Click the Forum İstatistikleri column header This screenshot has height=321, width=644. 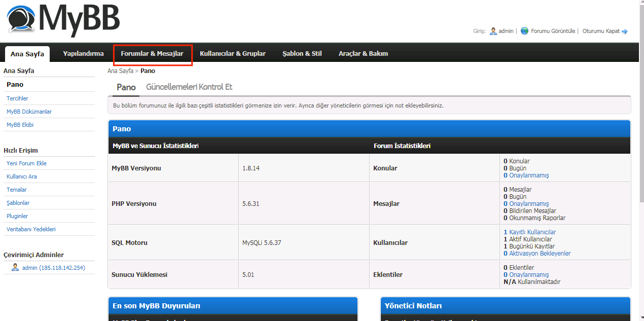(x=402, y=146)
